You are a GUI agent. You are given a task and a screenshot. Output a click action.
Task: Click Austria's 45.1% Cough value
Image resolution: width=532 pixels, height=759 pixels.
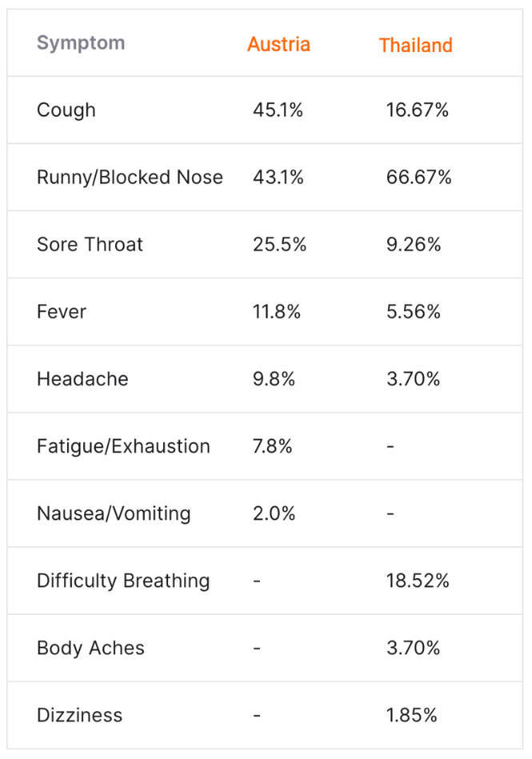pos(278,110)
